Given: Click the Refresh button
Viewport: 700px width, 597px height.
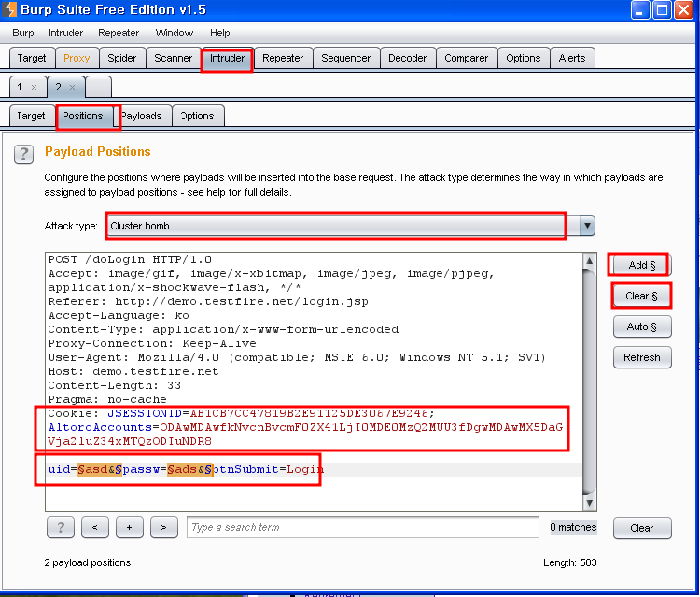Looking at the screenshot, I should coord(642,357).
